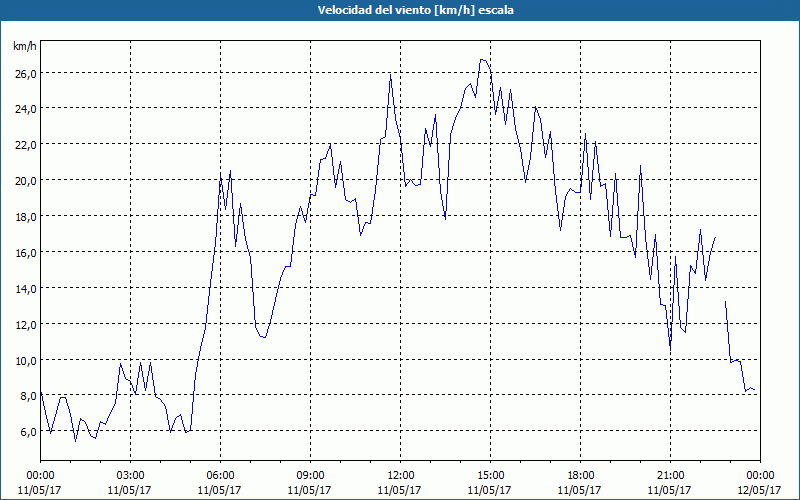Click the 12:00 time axis label

tap(401, 476)
